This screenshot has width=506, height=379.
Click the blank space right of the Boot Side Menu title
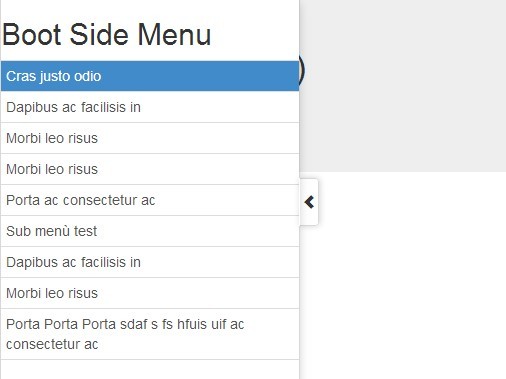(x=255, y=35)
